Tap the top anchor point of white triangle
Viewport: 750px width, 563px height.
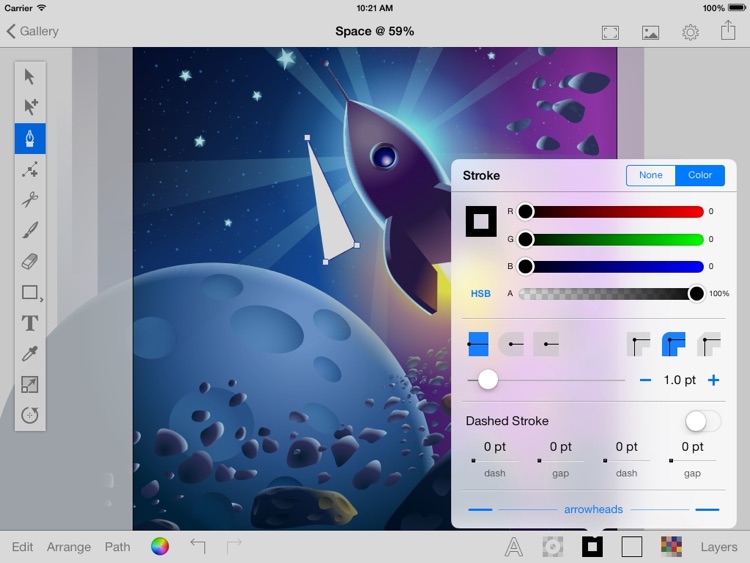click(x=307, y=138)
